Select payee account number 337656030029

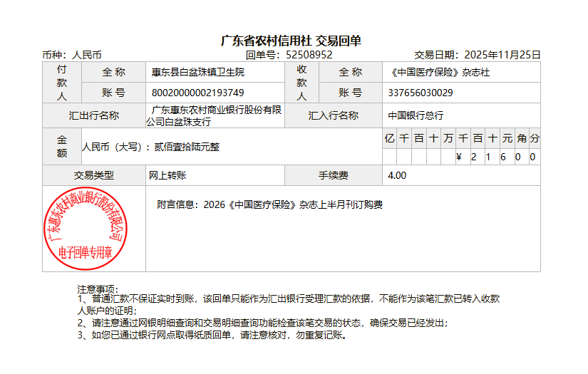(x=421, y=93)
